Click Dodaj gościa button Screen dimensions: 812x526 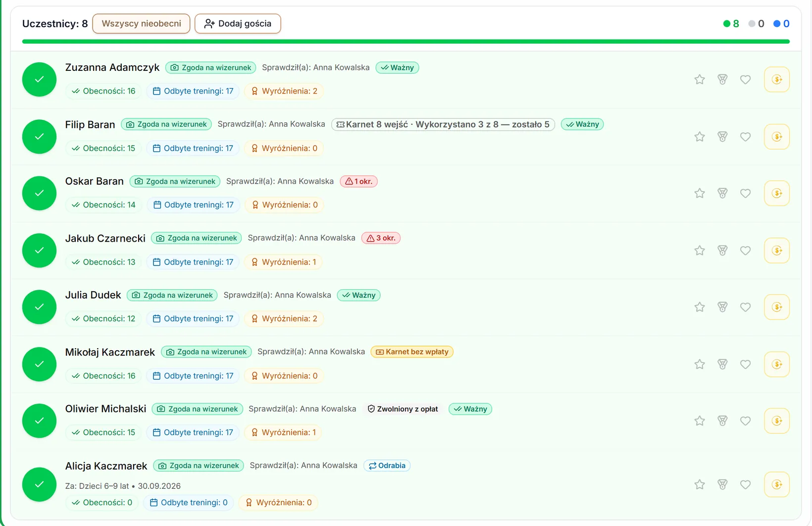pos(238,24)
